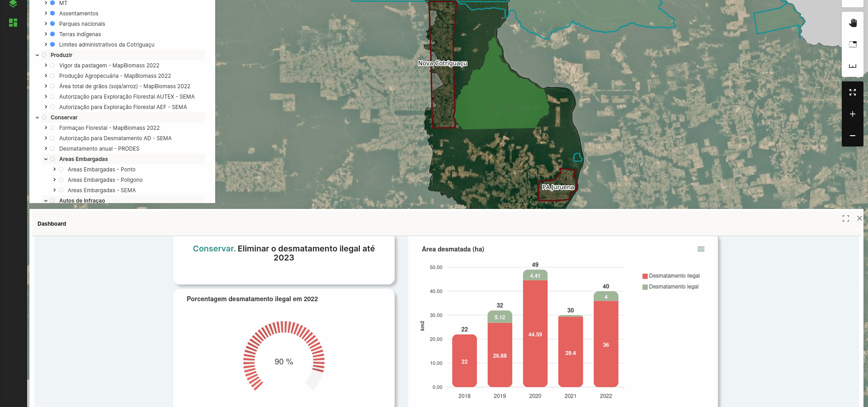Open the dashboard grid icon in sidebar
Viewport: 868px width, 407px height.
click(x=13, y=23)
